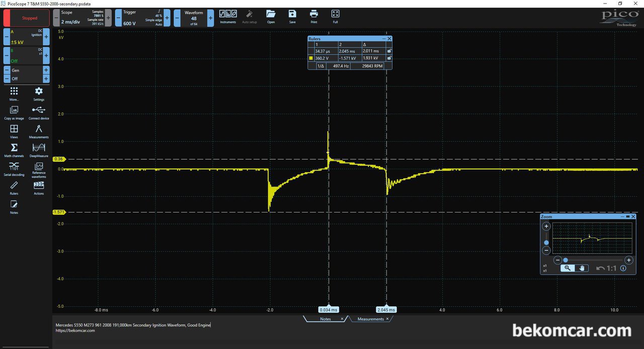Open the Scope 2 ms/div timebase options
Screen dimensions: 644x349
tap(81, 18)
